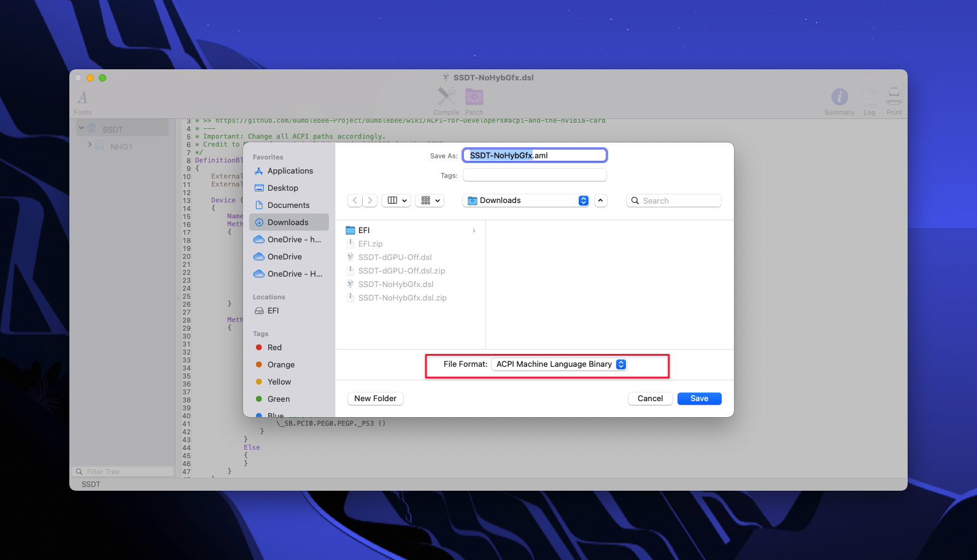977x560 pixels.
Task: Collapse the save dialog with chevron button
Action: [x=600, y=201]
